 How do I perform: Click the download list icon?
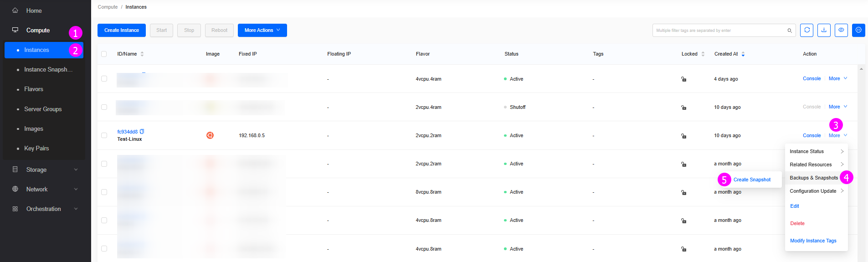coord(824,30)
